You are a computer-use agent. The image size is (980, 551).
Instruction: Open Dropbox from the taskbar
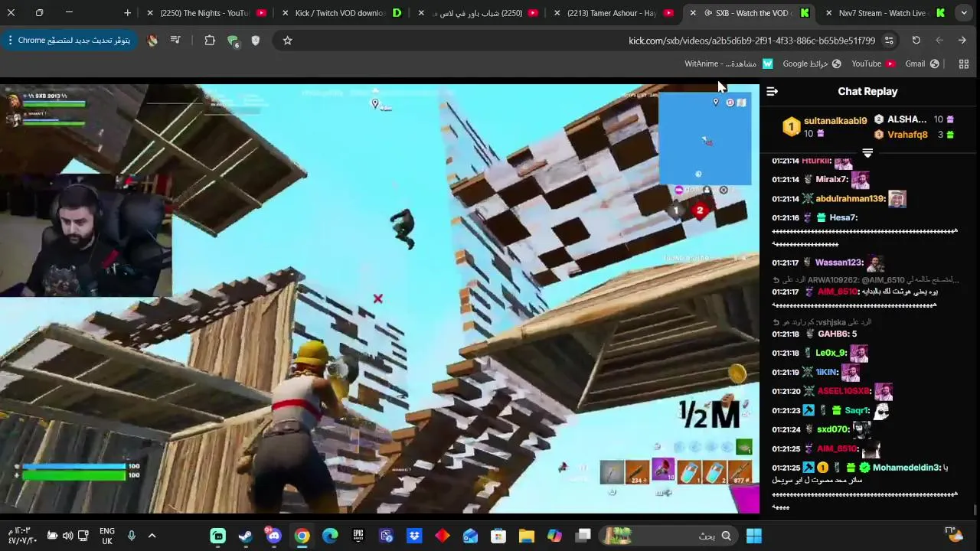point(414,536)
